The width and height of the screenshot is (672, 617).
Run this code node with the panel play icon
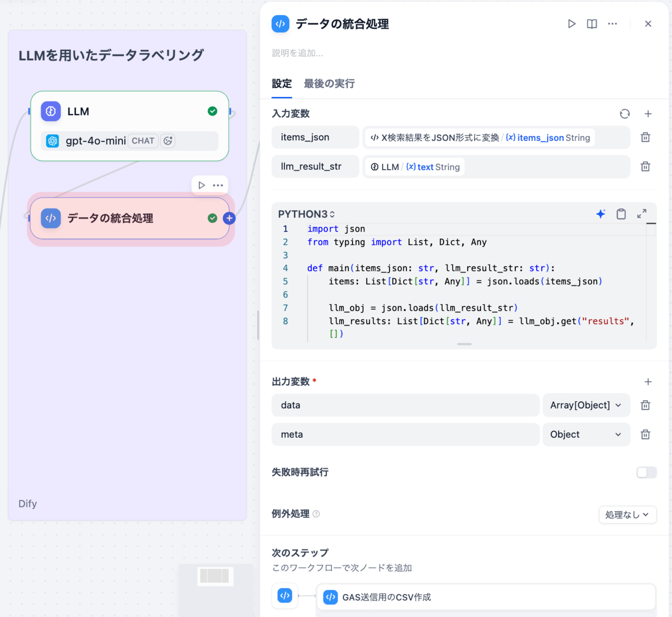(x=571, y=24)
